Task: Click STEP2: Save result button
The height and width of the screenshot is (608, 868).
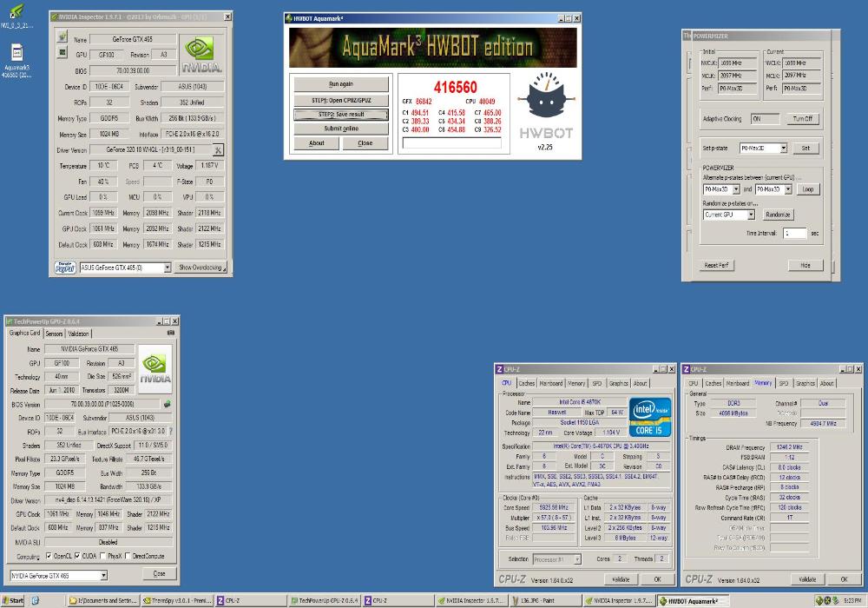Action: click(x=341, y=115)
